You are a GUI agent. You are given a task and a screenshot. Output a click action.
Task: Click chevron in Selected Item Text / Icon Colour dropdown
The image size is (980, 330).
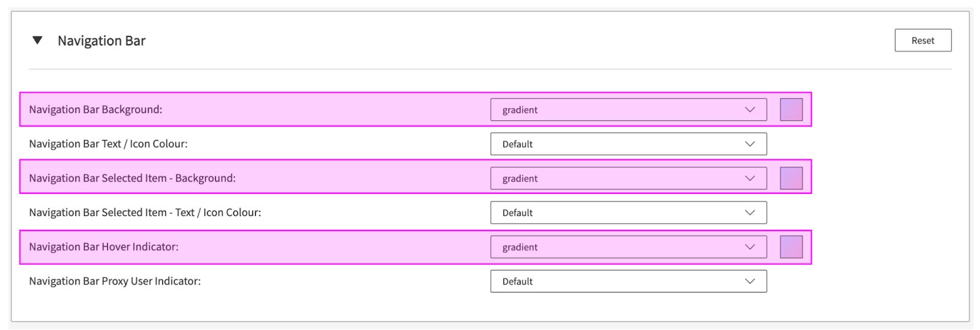pyautogui.click(x=750, y=213)
